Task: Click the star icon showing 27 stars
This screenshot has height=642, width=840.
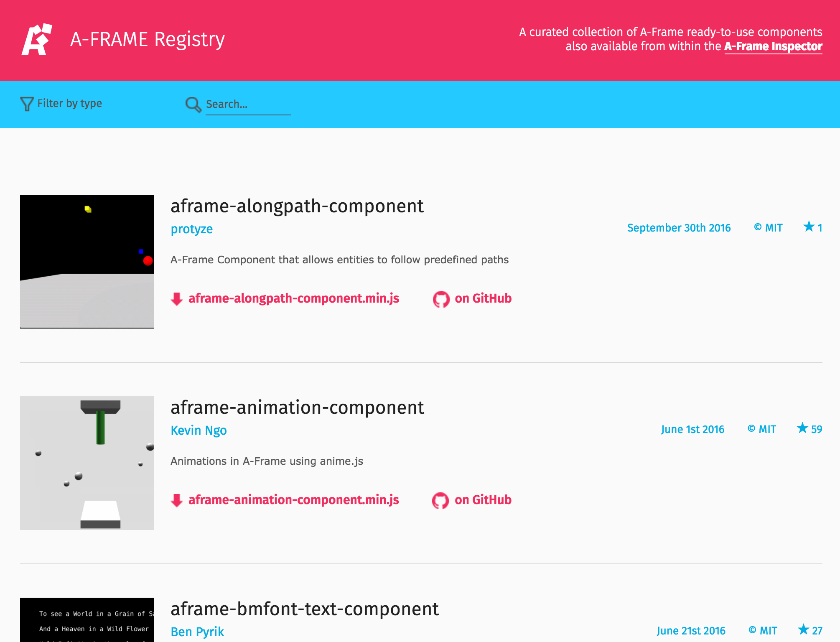Action: coord(803,630)
